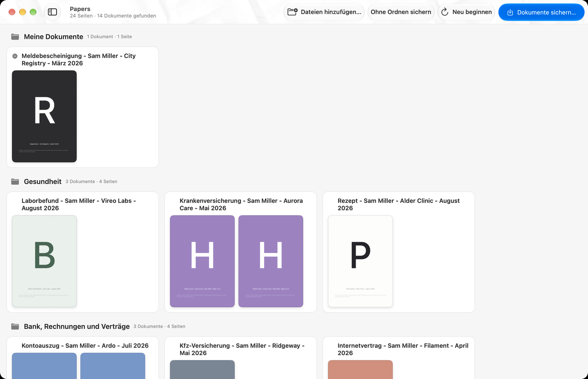
Task: Open the Kfz-Versicherung page thumbnail
Action: 202,369
